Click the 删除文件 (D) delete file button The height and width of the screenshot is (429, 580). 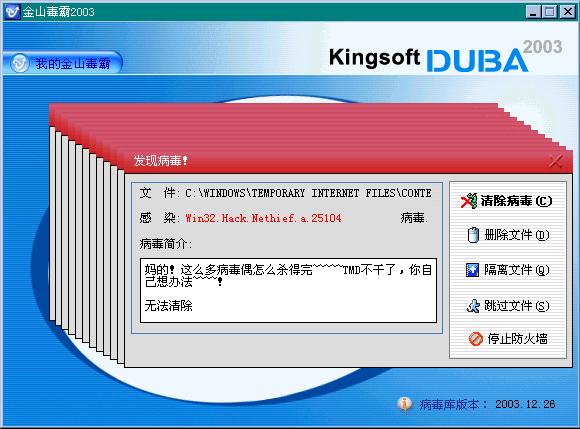508,235
